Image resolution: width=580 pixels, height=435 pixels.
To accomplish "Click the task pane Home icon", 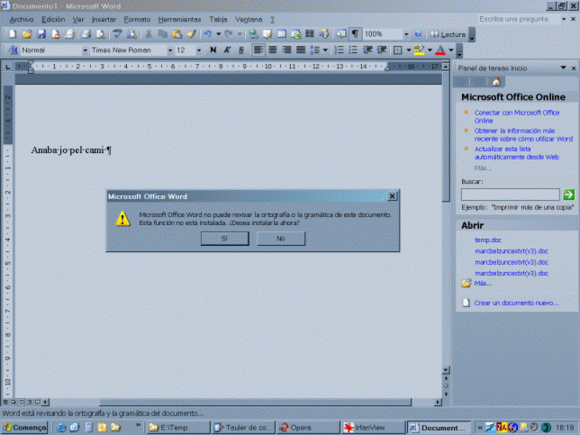I will [496, 82].
